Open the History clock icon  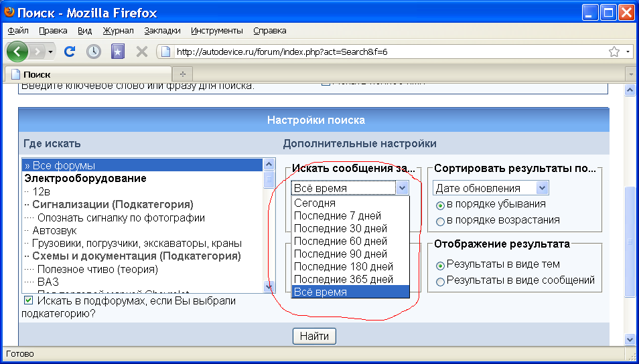click(94, 52)
